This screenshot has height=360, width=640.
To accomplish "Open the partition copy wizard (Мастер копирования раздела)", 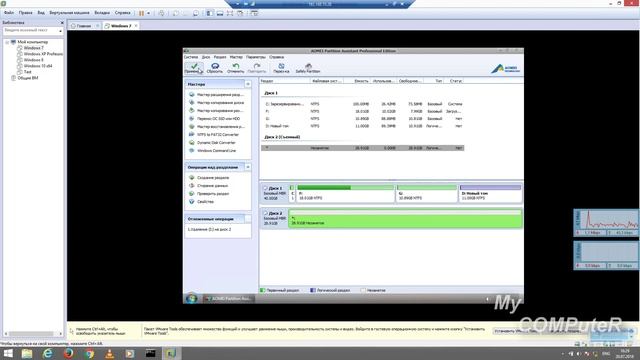I will (x=216, y=111).
